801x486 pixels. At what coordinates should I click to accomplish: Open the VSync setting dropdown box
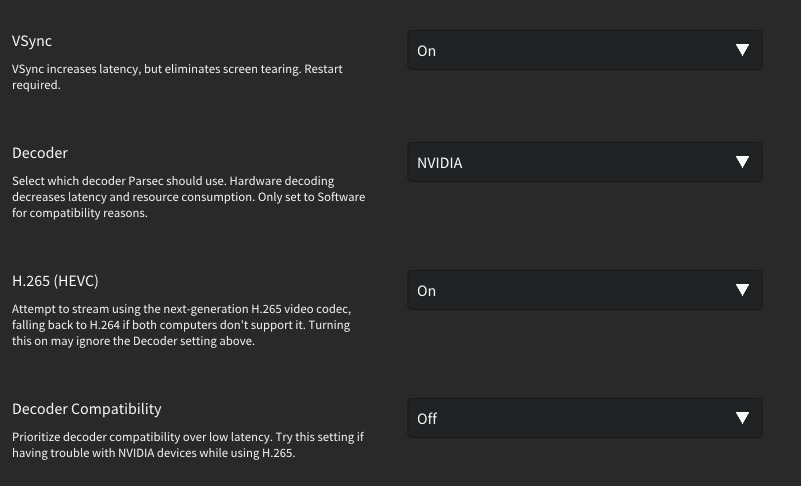[585, 50]
